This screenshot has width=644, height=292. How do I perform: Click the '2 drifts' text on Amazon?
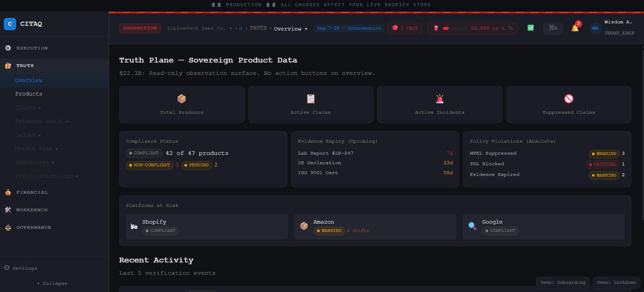[x=358, y=231]
